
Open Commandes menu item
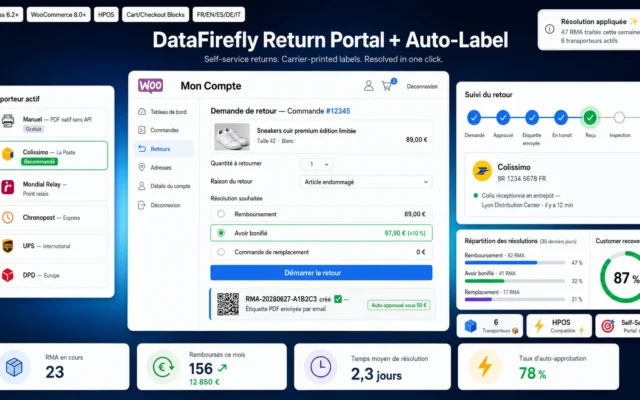point(164,130)
